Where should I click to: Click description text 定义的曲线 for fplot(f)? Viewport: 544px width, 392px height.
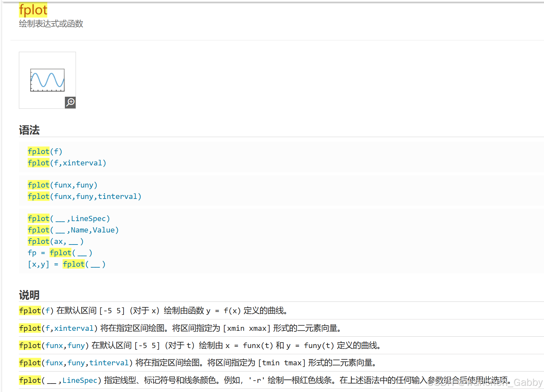pyautogui.click(x=264, y=311)
